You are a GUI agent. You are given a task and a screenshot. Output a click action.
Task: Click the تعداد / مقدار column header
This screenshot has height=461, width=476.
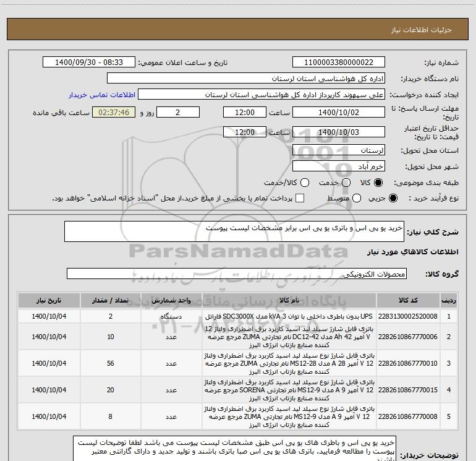tap(111, 301)
